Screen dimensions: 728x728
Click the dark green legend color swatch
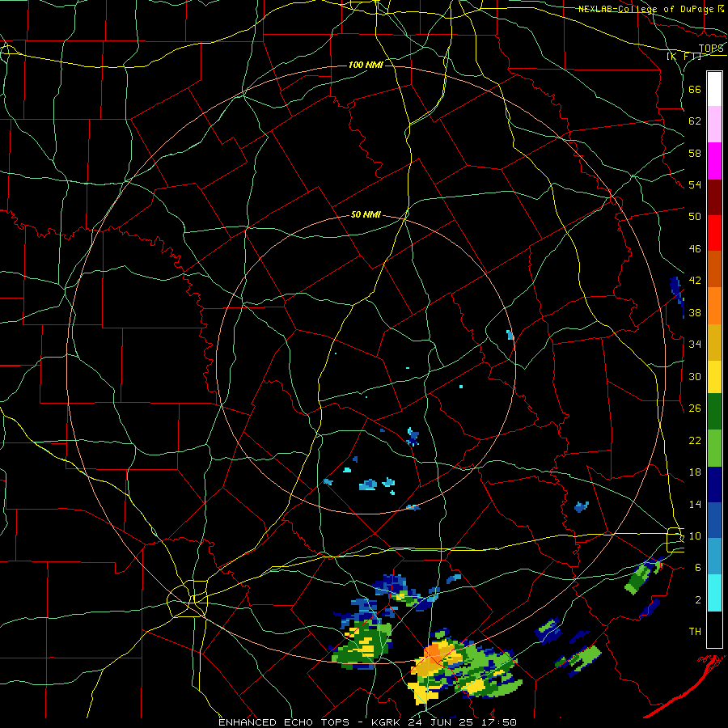(714, 412)
